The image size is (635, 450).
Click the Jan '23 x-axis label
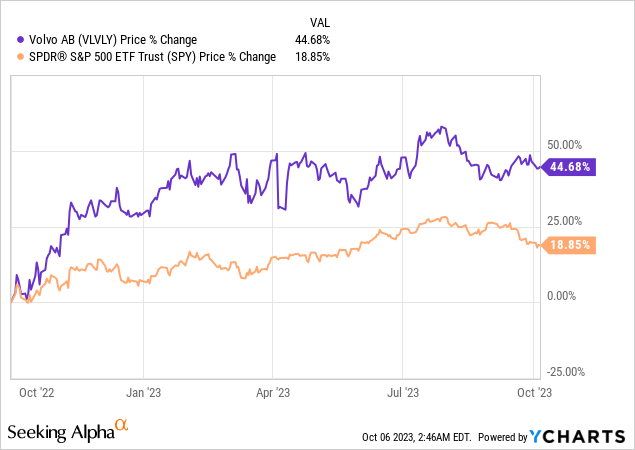146,393
